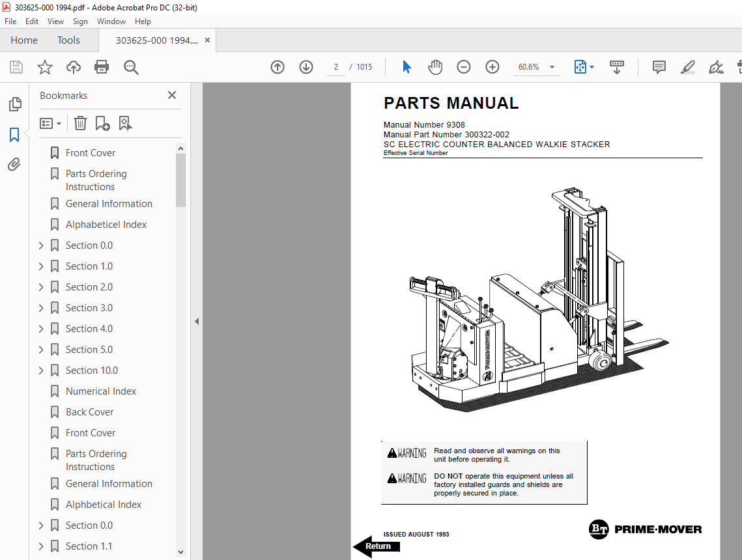Screen dimensions: 742x560
Task: Click the scrolling mode read icon
Action: pyautogui.click(x=617, y=67)
